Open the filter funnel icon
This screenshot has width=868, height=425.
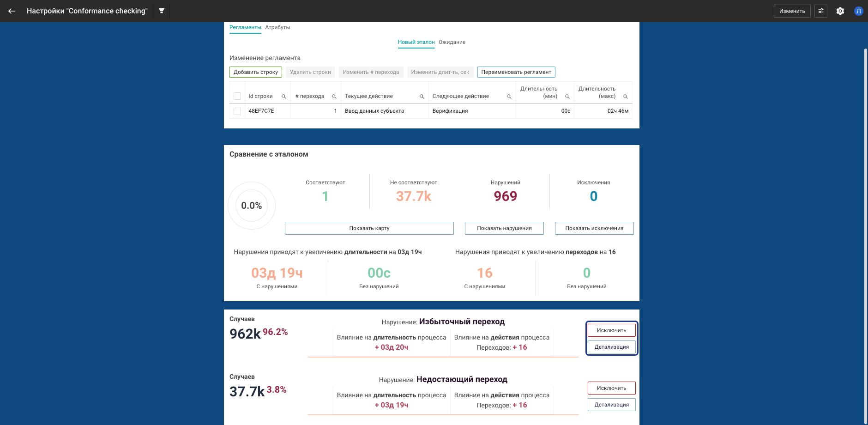coord(162,11)
